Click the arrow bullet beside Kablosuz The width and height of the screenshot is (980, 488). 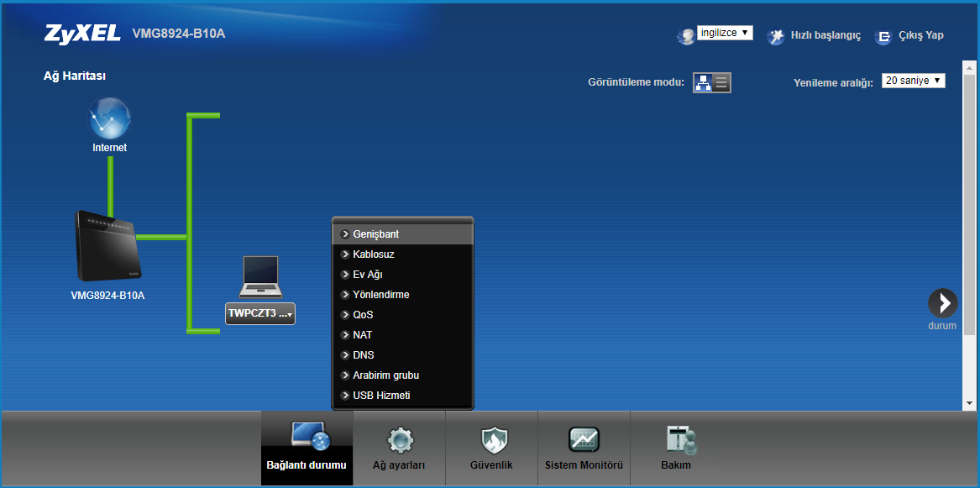344,254
